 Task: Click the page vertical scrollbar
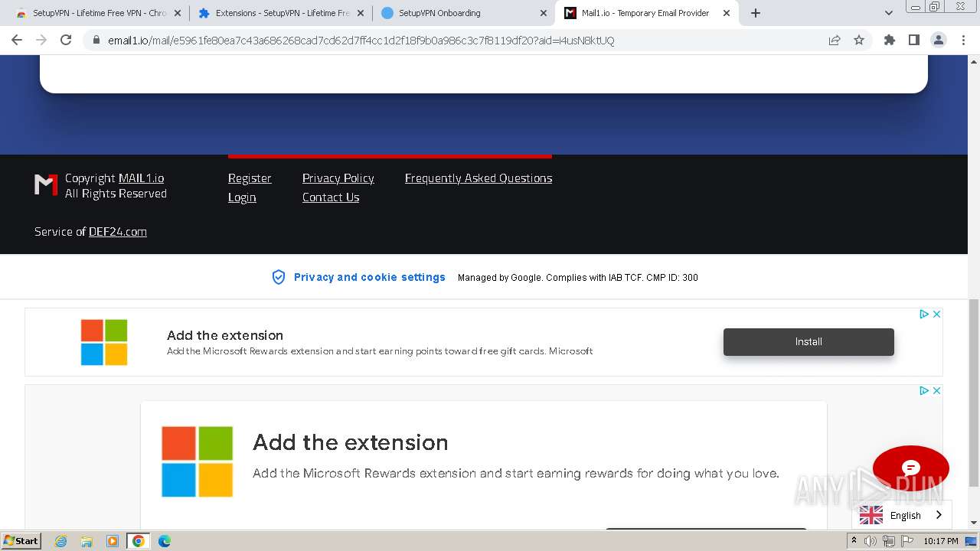click(x=974, y=393)
